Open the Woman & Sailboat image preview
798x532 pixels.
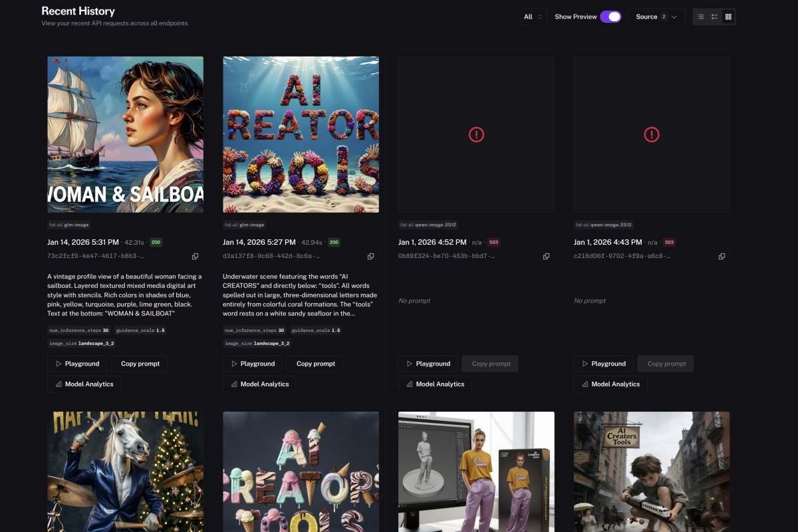125,134
